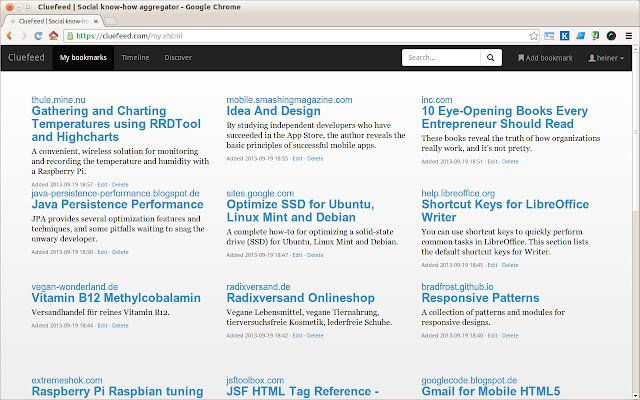640x400 pixels.
Task: Open the browser home page icon
Action: coord(53,36)
